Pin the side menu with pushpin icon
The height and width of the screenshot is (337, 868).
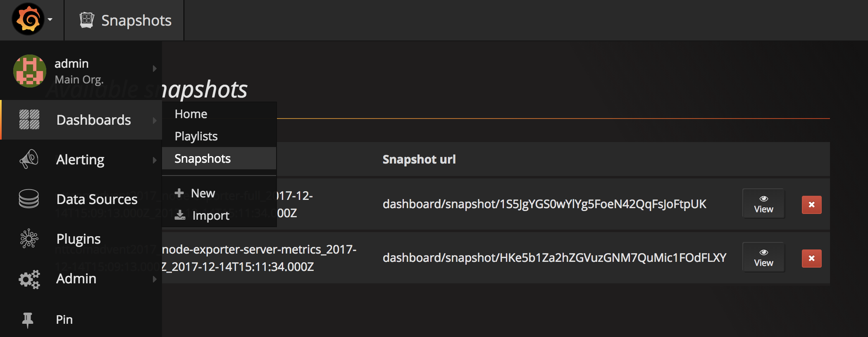point(28,320)
